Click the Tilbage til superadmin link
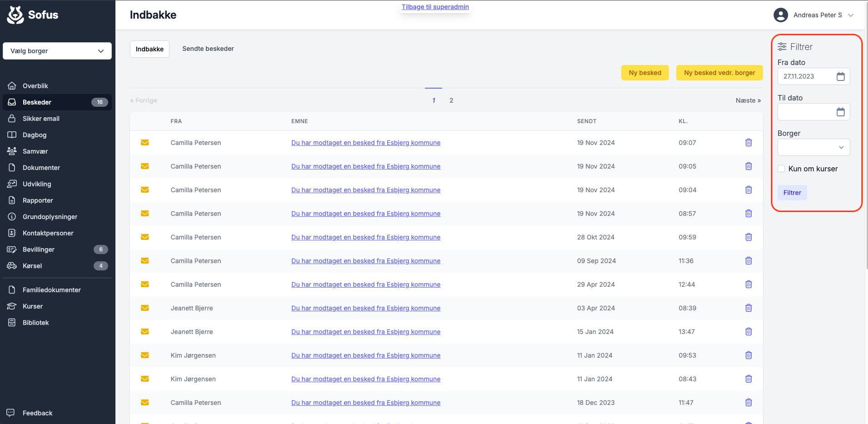Screen dimensions: 868x424 (x=435, y=7)
